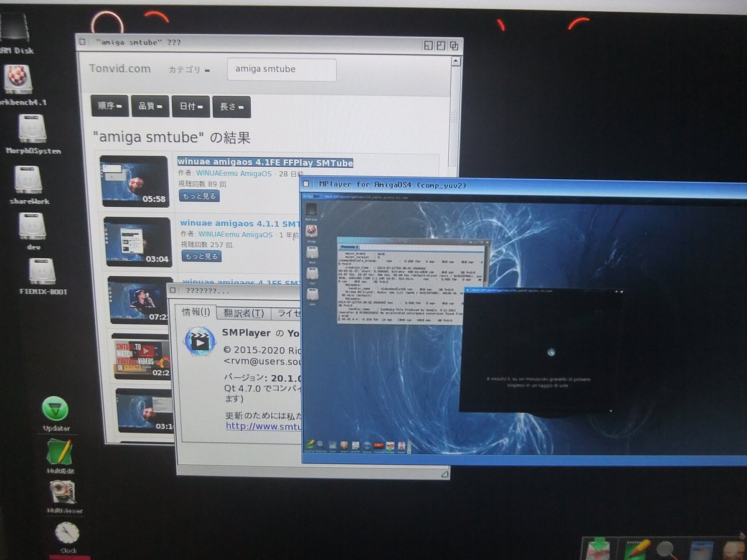The image size is (747, 560).
Task: Open the 順序 sort order dropdown
Action: click(110, 106)
